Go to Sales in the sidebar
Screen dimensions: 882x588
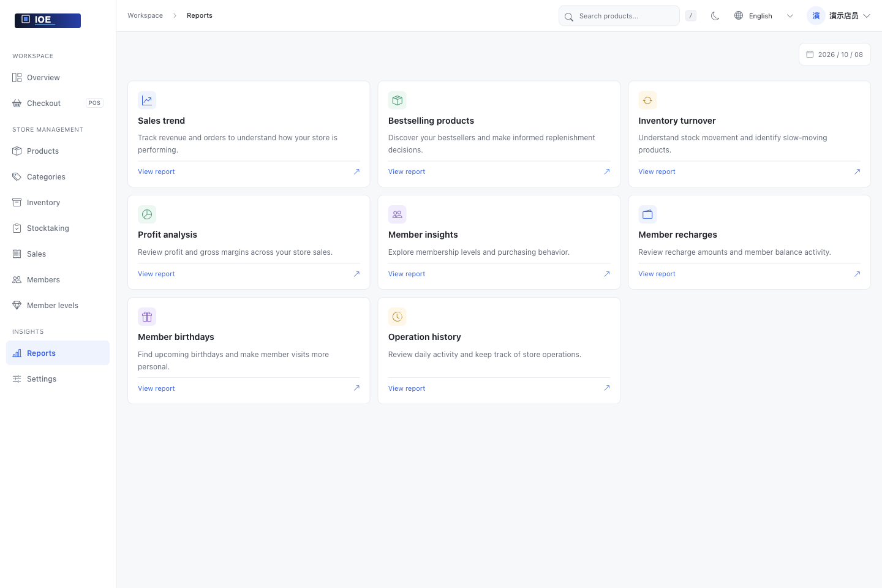(58, 254)
